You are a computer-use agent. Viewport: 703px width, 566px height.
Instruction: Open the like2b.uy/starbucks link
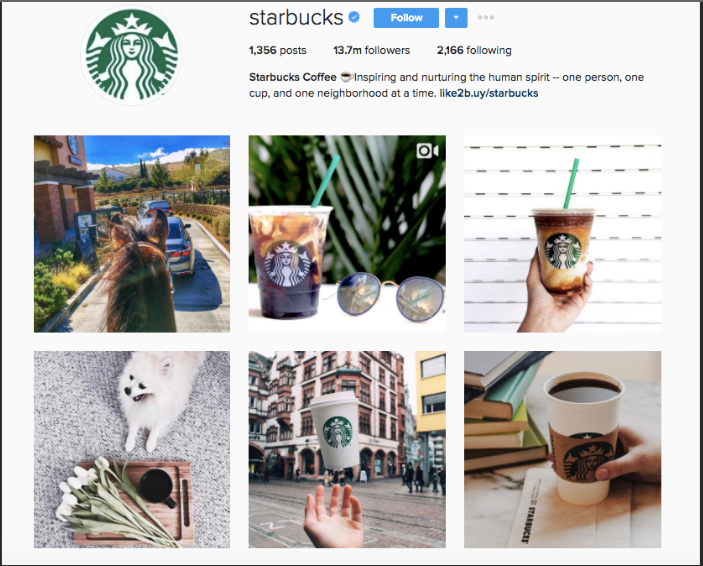click(489, 93)
